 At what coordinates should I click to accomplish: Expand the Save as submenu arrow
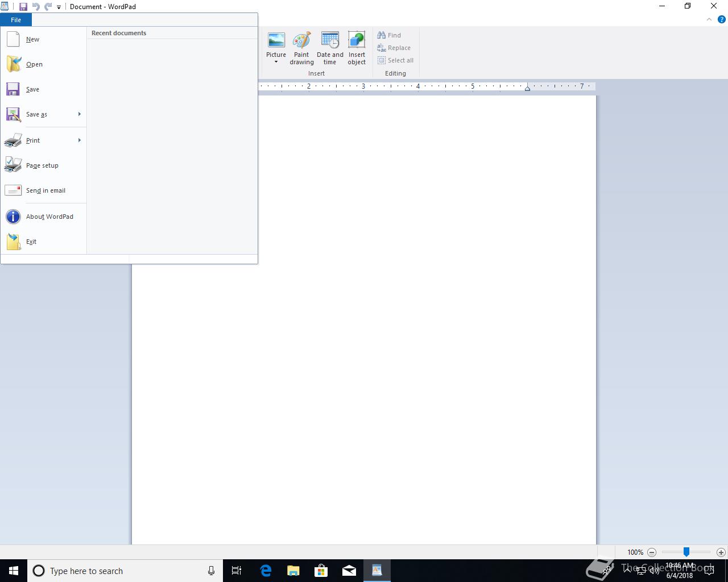(80, 114)
